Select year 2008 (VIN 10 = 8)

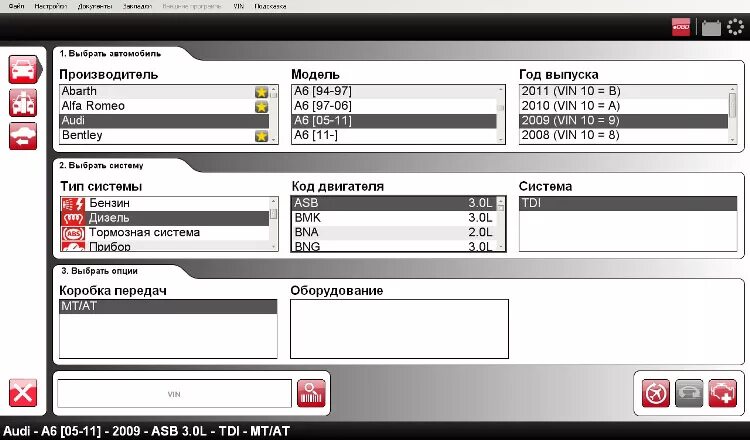click(624, 135)
